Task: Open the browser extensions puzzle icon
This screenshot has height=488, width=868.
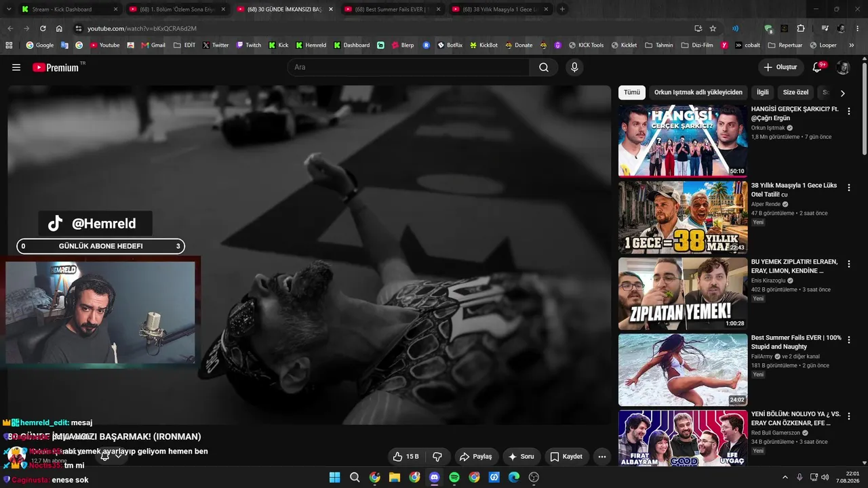Action: pyautogui.click(x=801, y=28)
